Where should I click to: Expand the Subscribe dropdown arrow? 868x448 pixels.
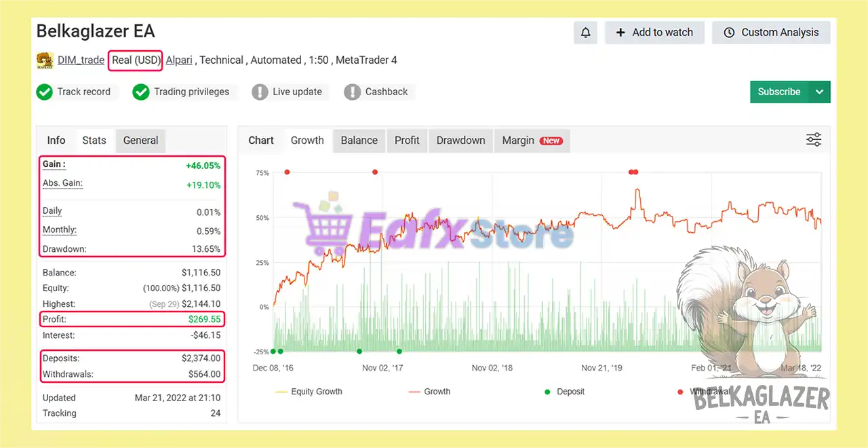tap(819, 92)
